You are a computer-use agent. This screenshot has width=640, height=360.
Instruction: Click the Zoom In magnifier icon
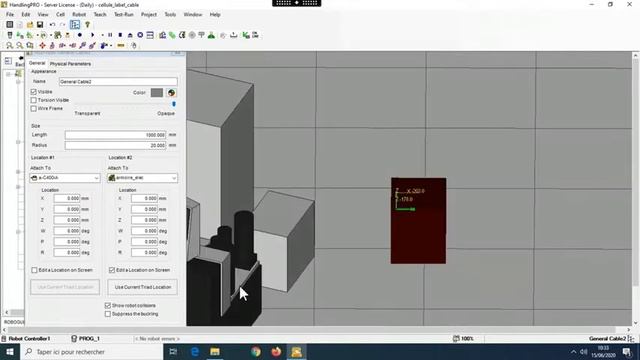pyautogui.click(x=9, y=45)
